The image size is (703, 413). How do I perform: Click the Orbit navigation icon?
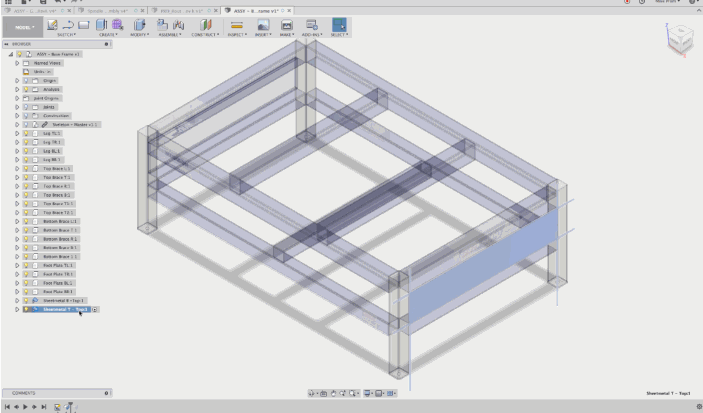[x=312, y=393]
